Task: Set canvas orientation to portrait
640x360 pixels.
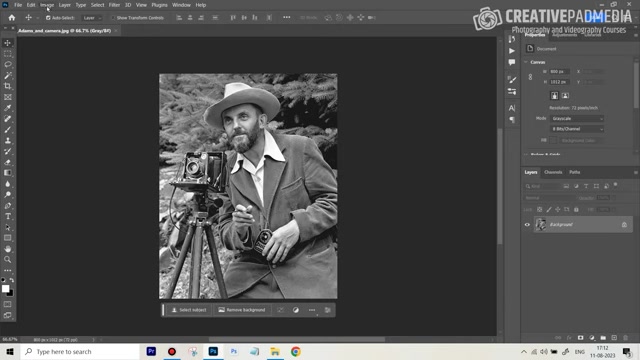Action: coord(554,96)
